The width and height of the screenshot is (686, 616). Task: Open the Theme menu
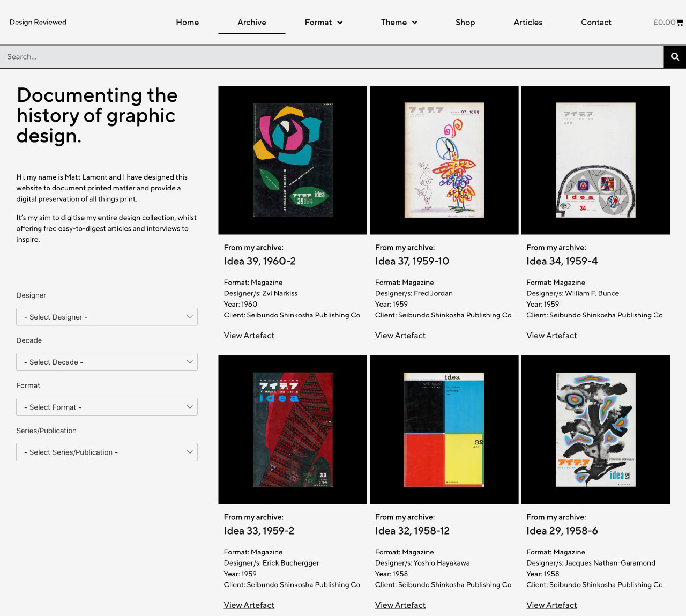399,22
